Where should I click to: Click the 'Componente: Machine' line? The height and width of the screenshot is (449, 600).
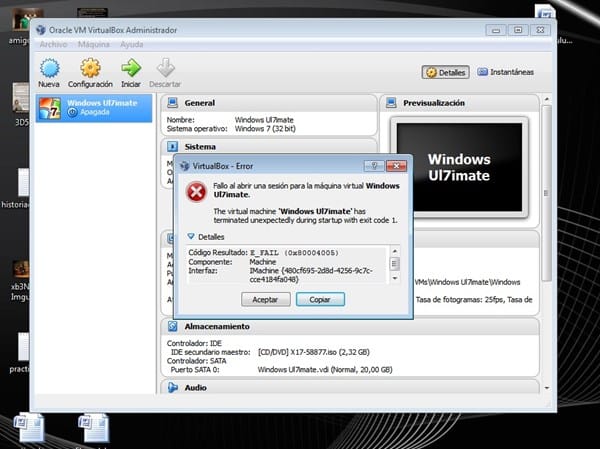232,262
